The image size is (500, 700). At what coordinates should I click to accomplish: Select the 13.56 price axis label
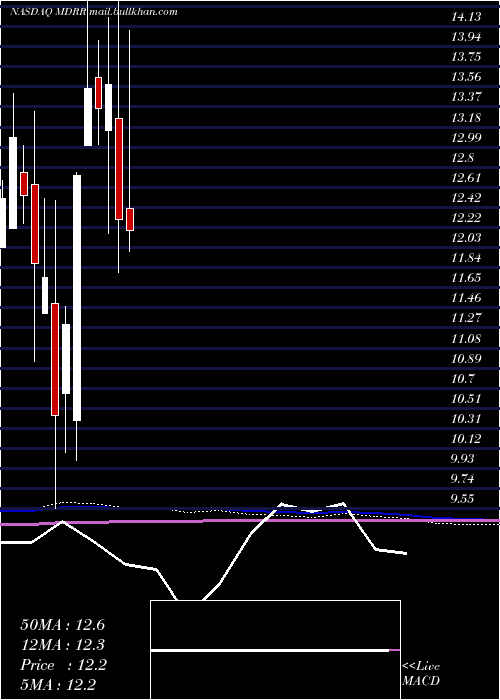[x=466, y=77]
